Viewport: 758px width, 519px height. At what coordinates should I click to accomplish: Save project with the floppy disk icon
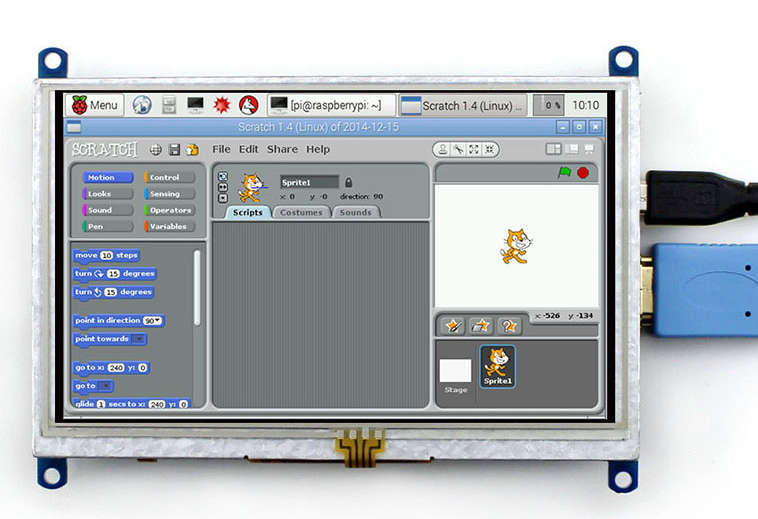coord(174,150)
